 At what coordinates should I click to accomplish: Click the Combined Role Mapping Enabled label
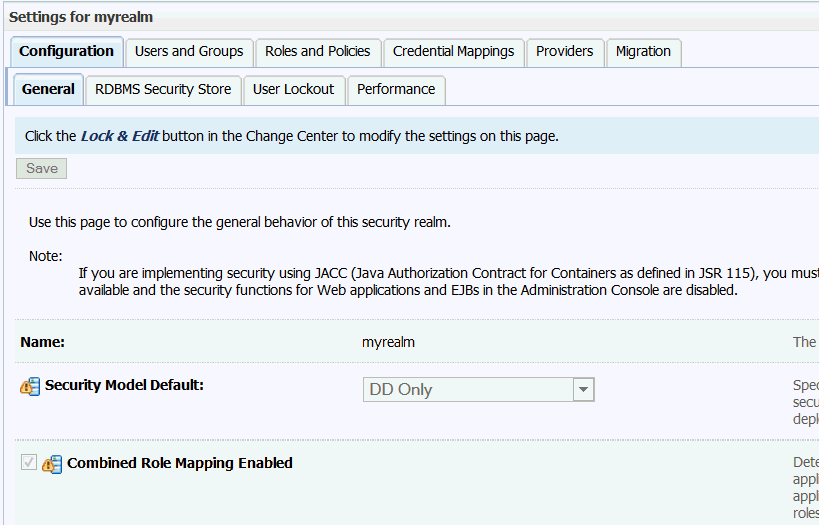point(180,463)
